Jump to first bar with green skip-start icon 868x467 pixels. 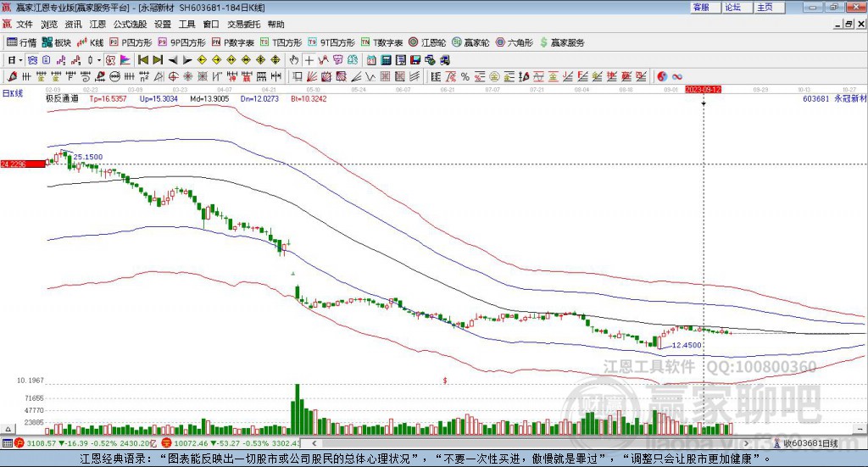142,60
